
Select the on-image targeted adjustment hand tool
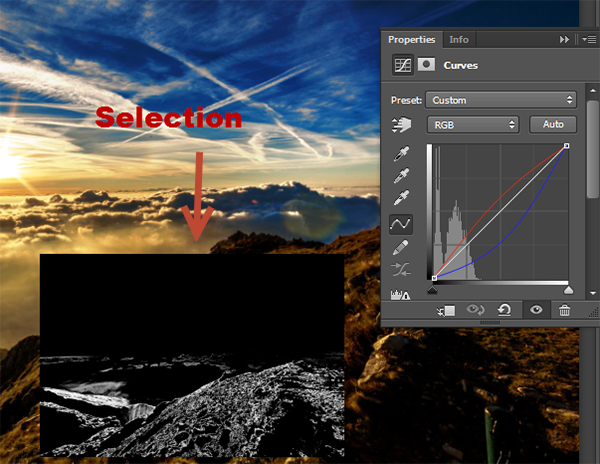click(x=401, y=125)
